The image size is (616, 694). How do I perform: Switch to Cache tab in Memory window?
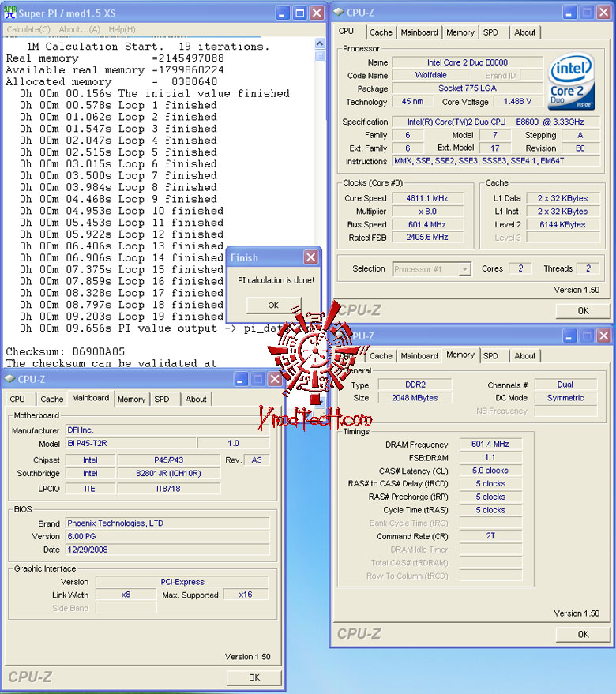(381, 356)
